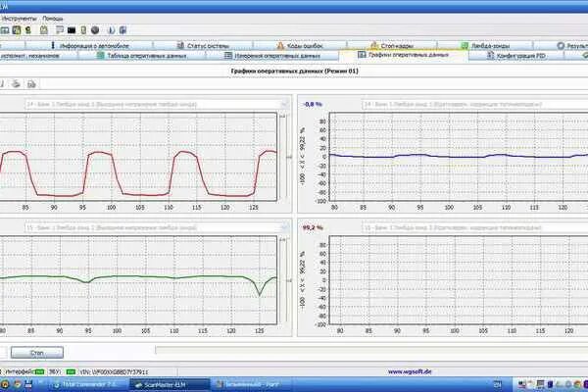Open the top-right fuel trim PID combo box
The height and width of the screenshot is (392, 588).
474,104
